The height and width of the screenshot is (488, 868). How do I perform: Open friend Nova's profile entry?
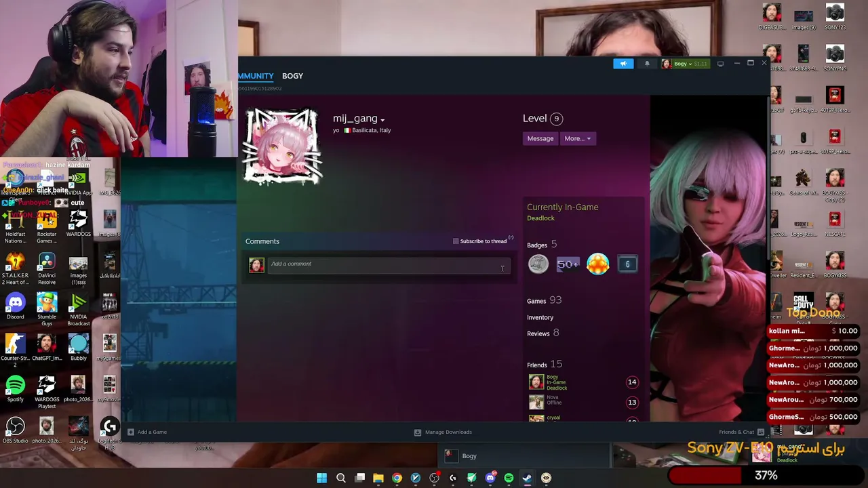tap(583, 402)
